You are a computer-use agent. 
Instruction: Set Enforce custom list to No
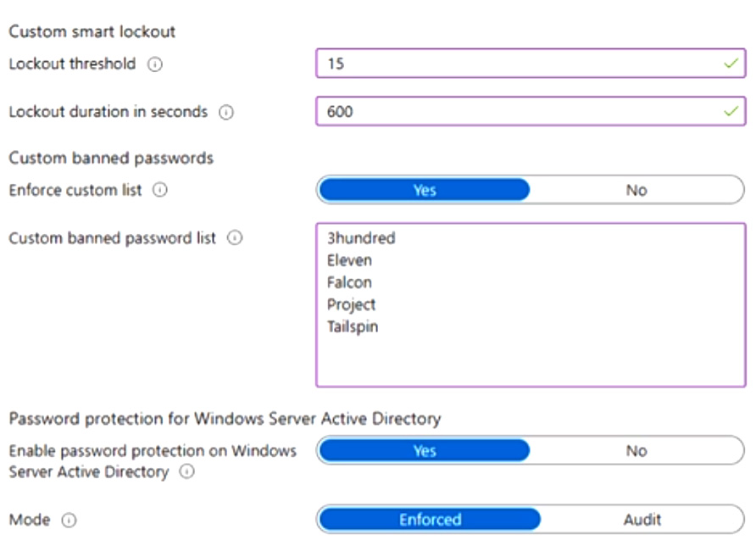(x=636, y=190)
